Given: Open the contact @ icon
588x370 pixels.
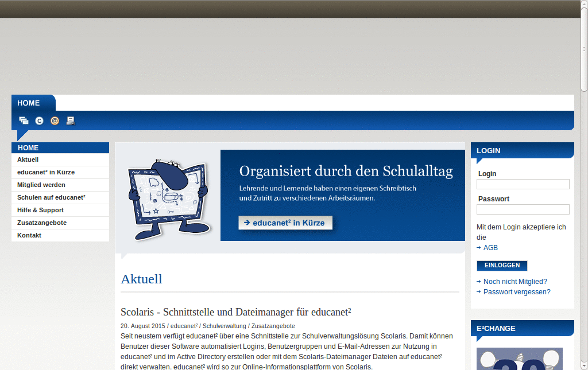Looking at the screenshot, I should click(x=55, y=120).
